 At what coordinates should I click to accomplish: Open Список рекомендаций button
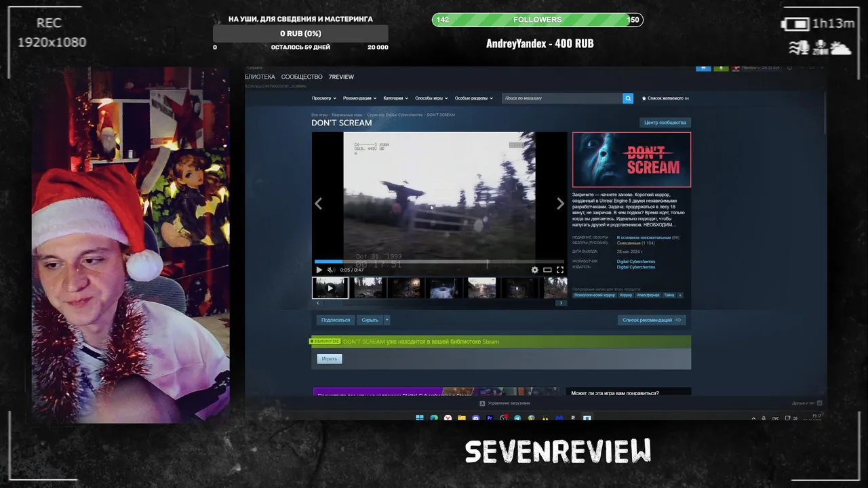point(652,320)
